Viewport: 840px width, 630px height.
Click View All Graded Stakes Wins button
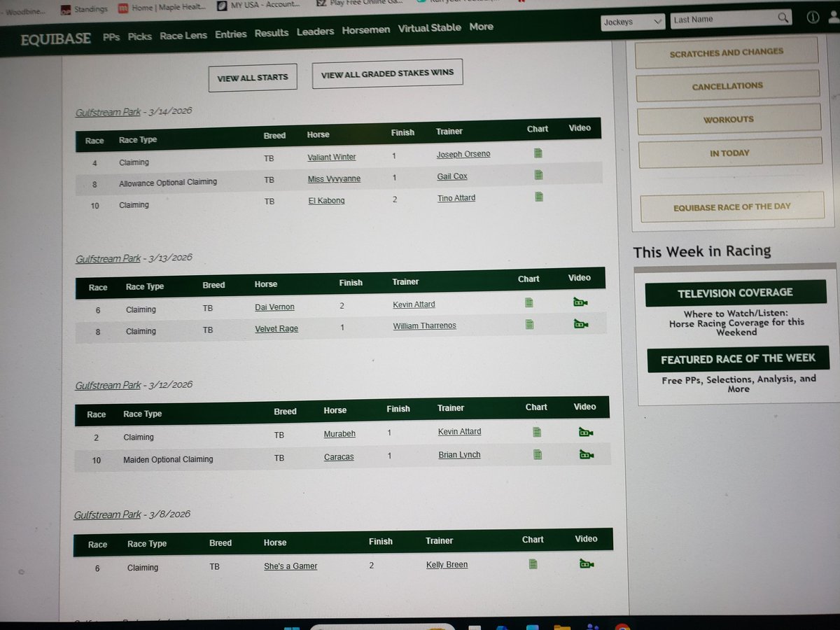click(387, 73)
